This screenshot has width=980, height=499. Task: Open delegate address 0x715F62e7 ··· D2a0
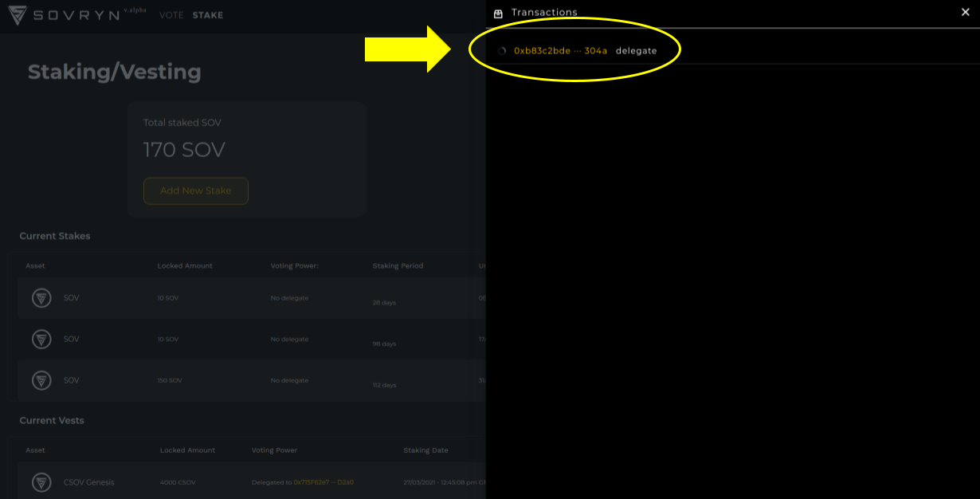pos(323,482)
